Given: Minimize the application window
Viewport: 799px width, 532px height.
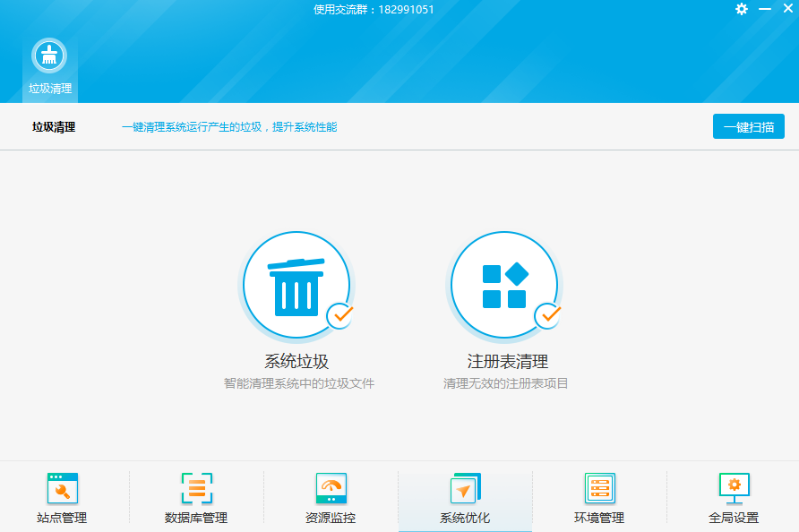Looking at the screenshot, I should pos(765,9).
